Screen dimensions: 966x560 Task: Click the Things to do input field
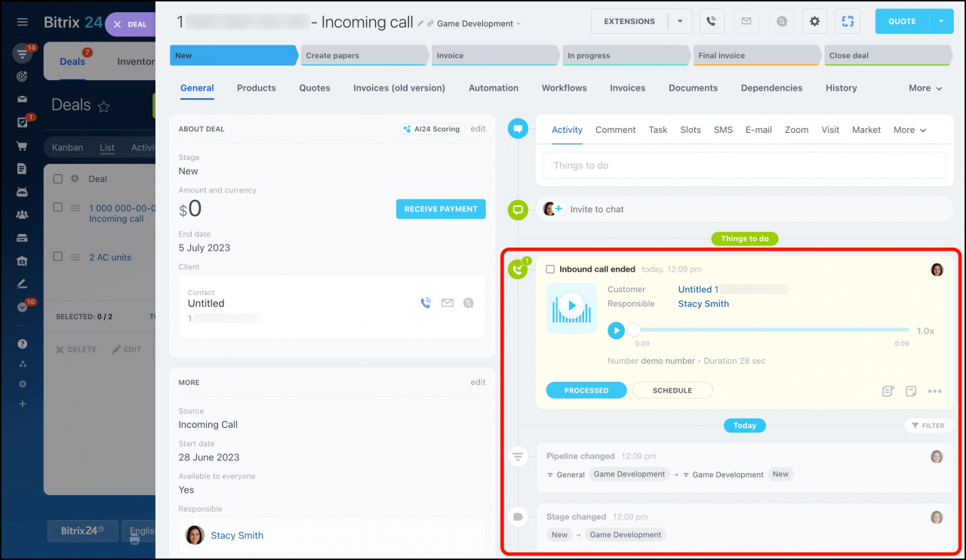(744, 165)
